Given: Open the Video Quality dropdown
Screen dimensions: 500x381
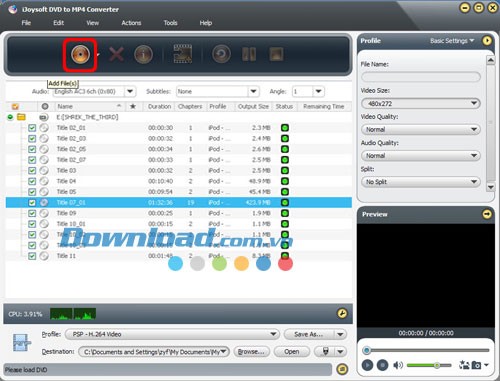Looking at the screenshot, I should click(x=421, y=129).
